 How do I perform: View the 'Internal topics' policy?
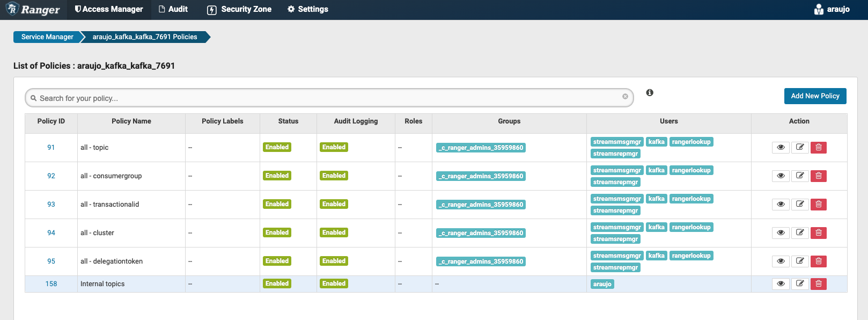[x=781, y=284]
